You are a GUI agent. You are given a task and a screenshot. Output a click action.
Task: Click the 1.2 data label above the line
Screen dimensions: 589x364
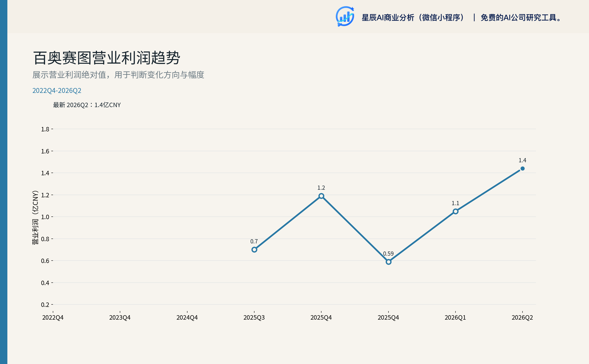point(321,188)
